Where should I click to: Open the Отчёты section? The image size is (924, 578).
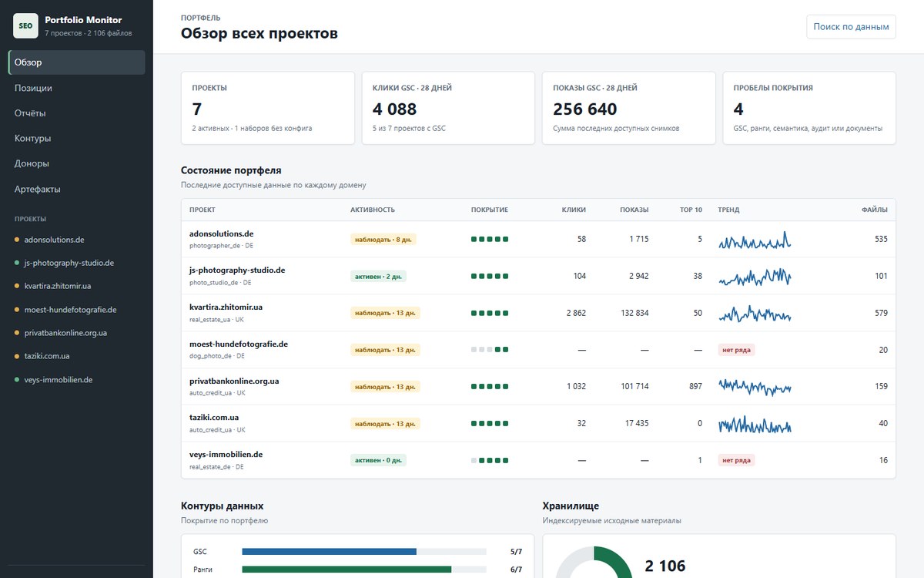(x=76, y=113)
